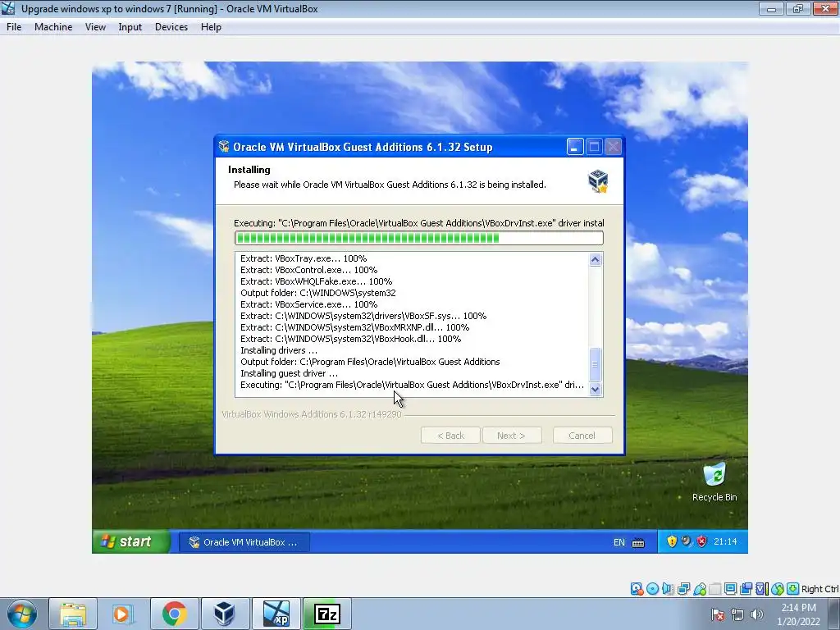This screenshot has width=840, height=630.
Task: Click the Right Ctrl host key label
Action: [x=819, y=589]
